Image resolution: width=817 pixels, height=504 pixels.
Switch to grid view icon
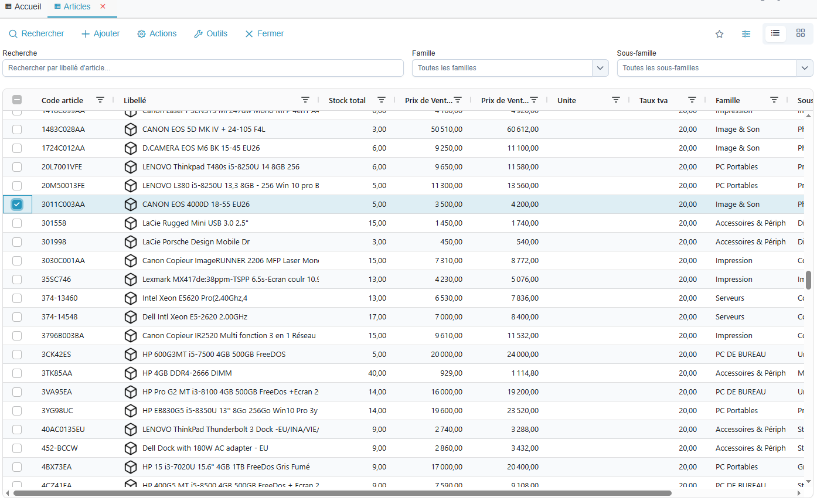tap(800, 33)
